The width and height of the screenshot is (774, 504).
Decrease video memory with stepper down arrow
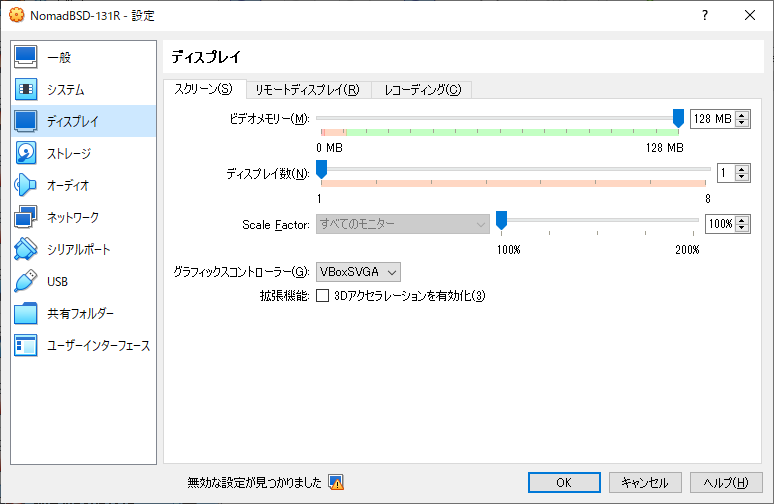[x=742, y=122]
